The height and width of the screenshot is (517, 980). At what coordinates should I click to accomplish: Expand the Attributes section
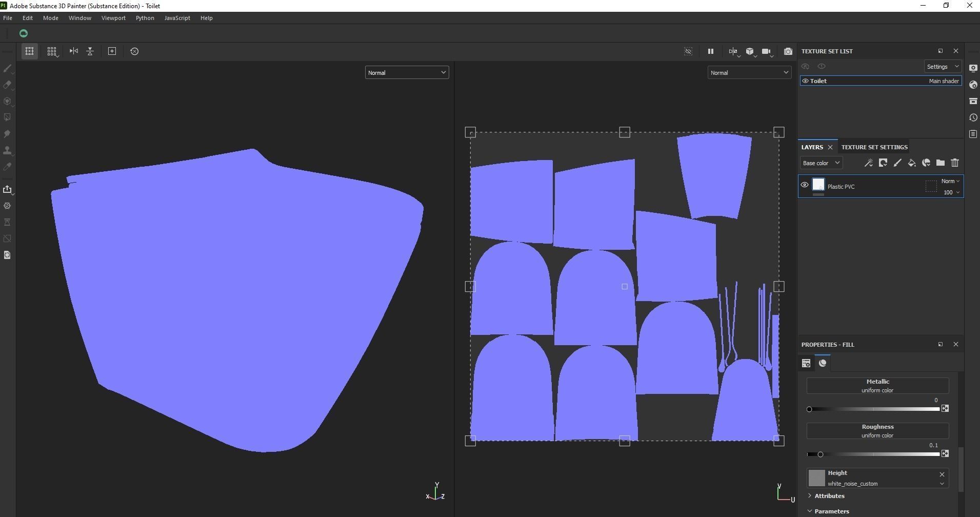tap(826, 496)
